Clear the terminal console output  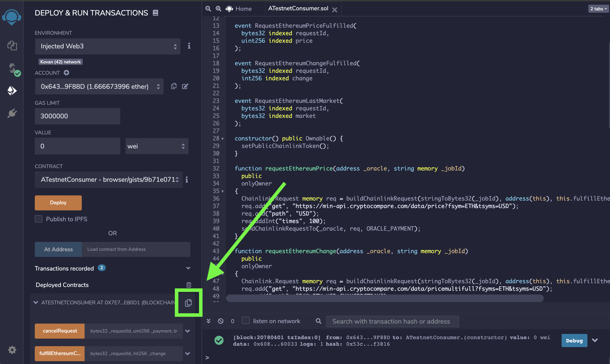click(220, 321)
